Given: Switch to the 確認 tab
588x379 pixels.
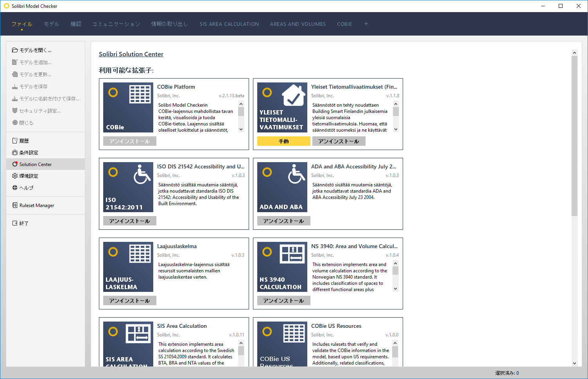Looking at the screenshot, I should [76, 24].
